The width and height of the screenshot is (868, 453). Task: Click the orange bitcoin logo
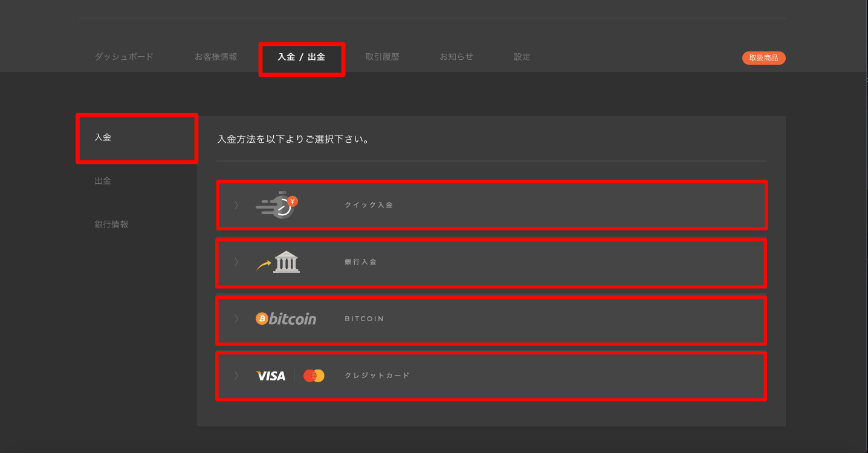click(x=286, y=319)
